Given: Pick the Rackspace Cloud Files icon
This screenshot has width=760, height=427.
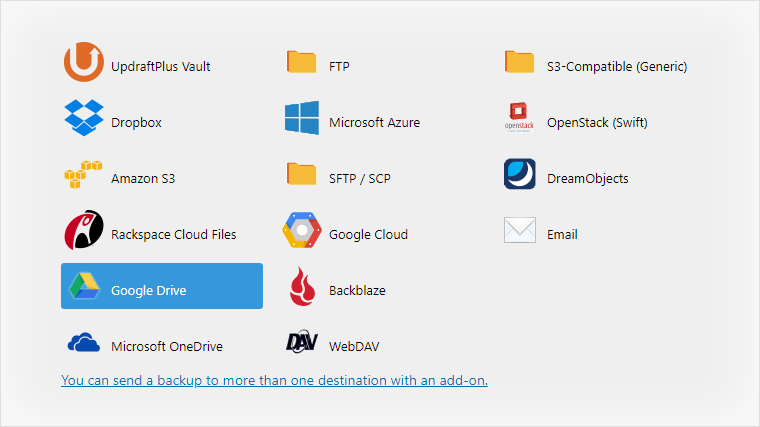Looking at the screenshot, I should (x=84, y=230).
